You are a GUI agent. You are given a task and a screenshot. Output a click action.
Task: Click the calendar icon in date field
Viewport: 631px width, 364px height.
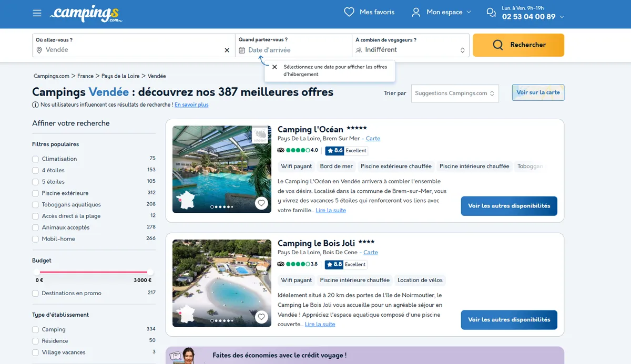click(x=242, y=50)
